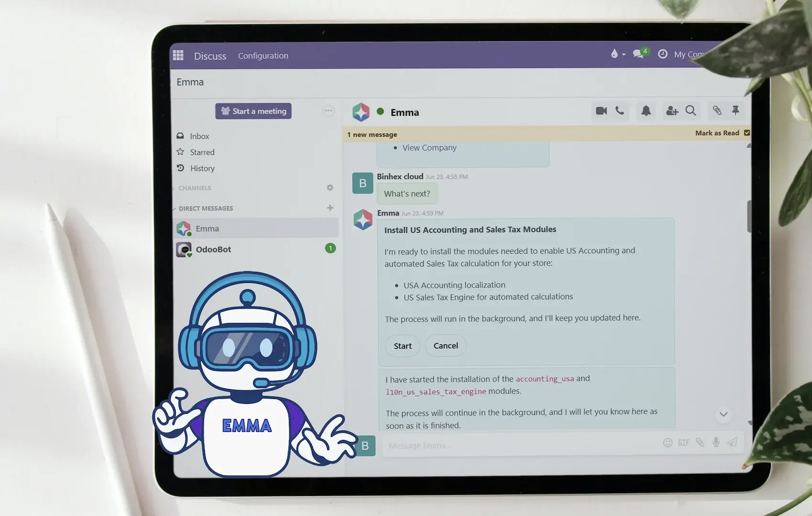Click "Install US Accounting and Sales Tax Modules" heading
812x516 pixels.
470,230
